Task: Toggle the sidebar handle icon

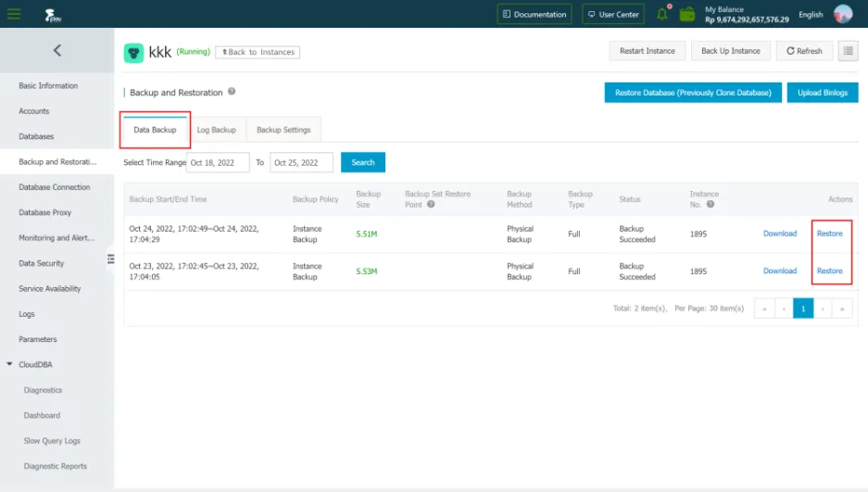Action: click(x=111, y=259)
